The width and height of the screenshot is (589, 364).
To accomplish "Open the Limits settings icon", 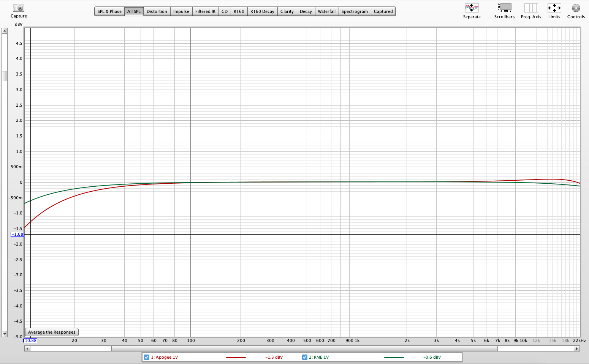I will (554, 8).
